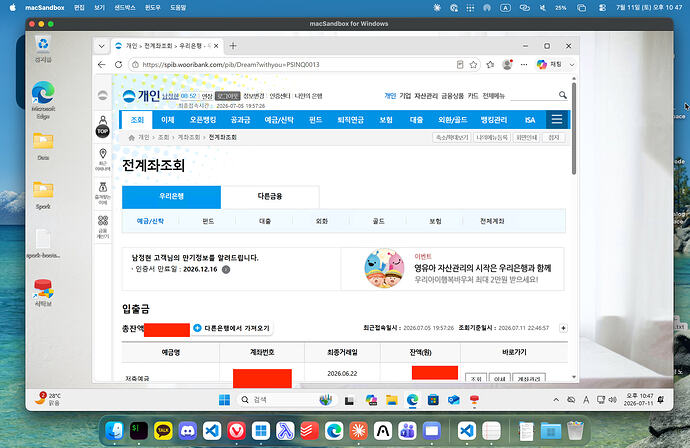
Task: Click the search magnifier on the bank page
Action: [x=562, y=95]
